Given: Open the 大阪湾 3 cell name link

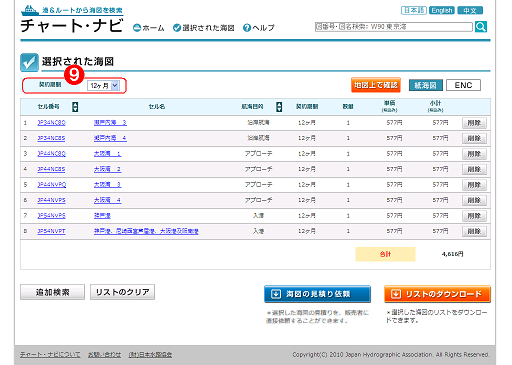Looking at the screenshot, I should (108, 185).
